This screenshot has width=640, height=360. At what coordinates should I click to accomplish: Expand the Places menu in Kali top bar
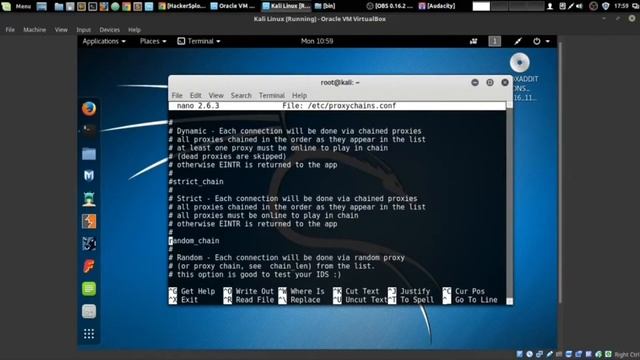[x=153, y=41]
